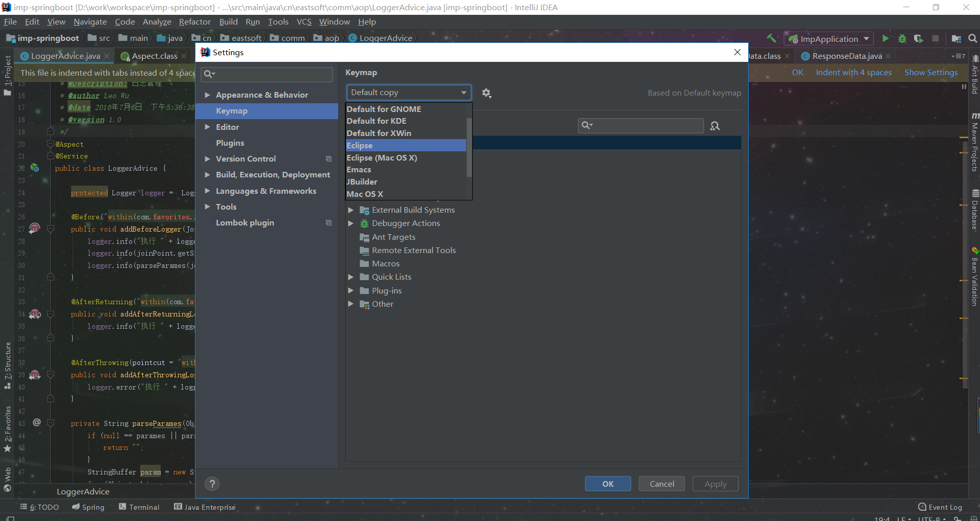This screenshot has width=980, height=521.
Task: Click advice gutter icon on addAfterThrowingLogger line
Action: (x=34, y=374)
